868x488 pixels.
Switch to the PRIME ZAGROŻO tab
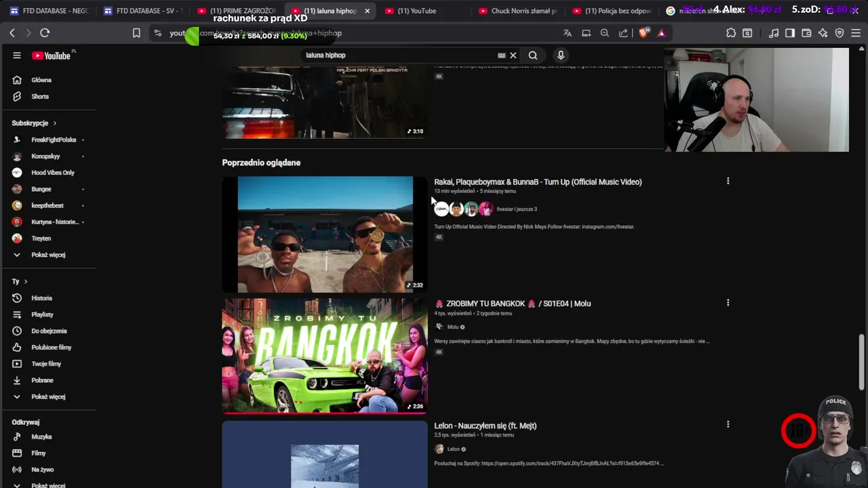click(236, 11)
